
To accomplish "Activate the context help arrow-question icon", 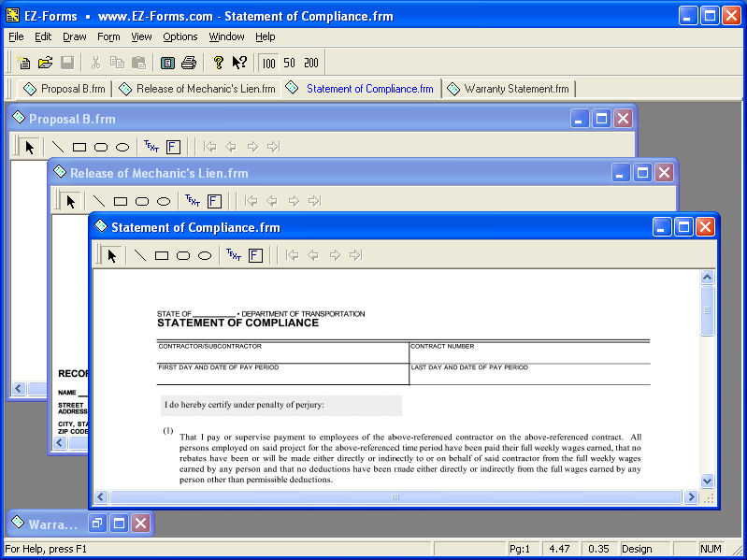I will (239, 63).
